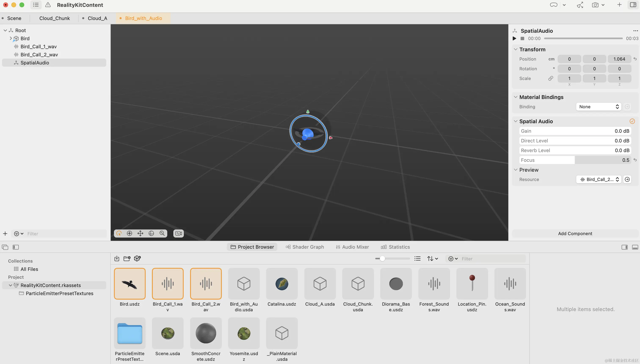640x364 pixels.
Task: Open the Resource Bird_Call_2 dropdown
Action: click(x=599, y=179)
